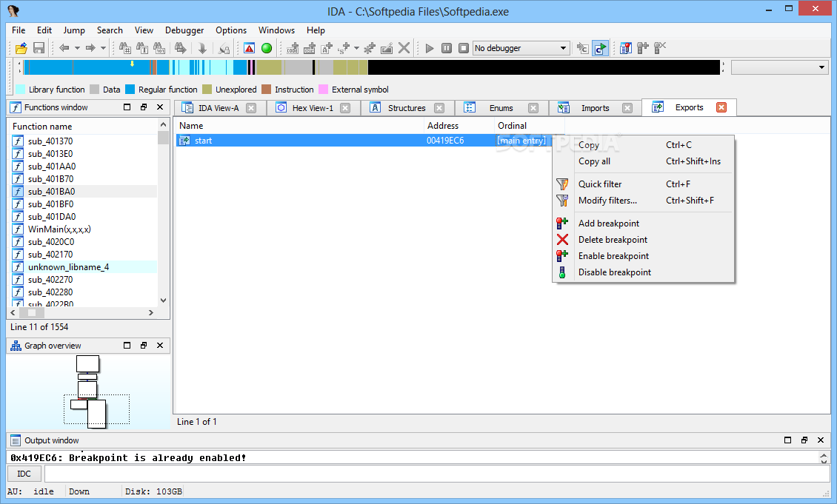Click the navigation band yellow position marker
Viewport: 837px width, 504px height.
coord(133,64)
